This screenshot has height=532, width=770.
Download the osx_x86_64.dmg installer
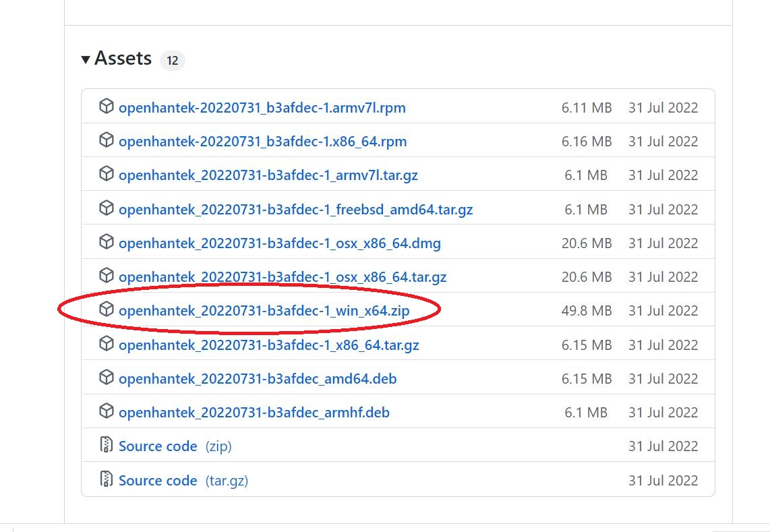(280, 243)
